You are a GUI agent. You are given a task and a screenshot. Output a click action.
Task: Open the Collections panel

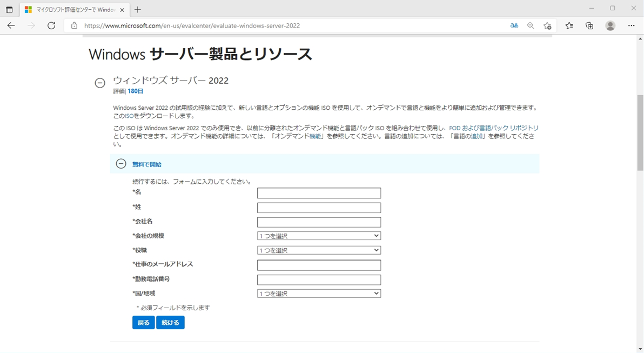coord(589,25)
